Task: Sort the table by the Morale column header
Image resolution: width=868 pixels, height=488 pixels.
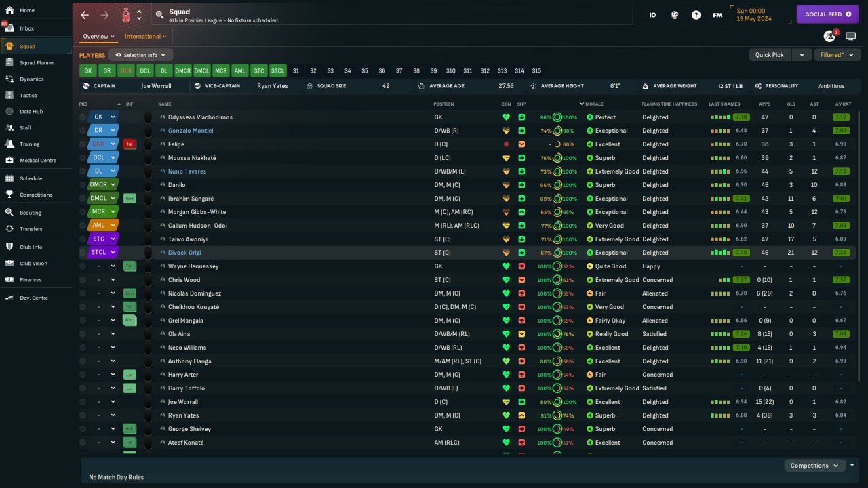Action: tap(594, 104)
